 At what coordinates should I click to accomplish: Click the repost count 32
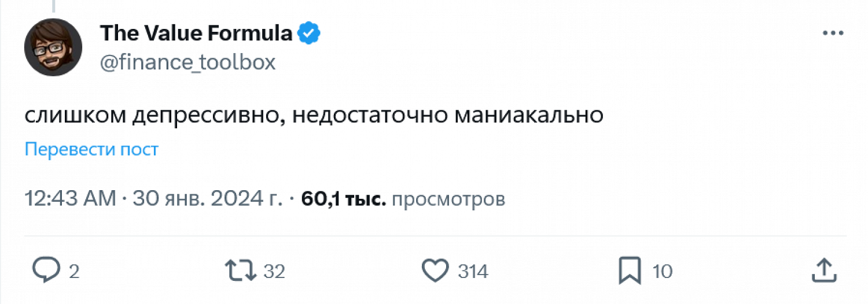point(274,271)
